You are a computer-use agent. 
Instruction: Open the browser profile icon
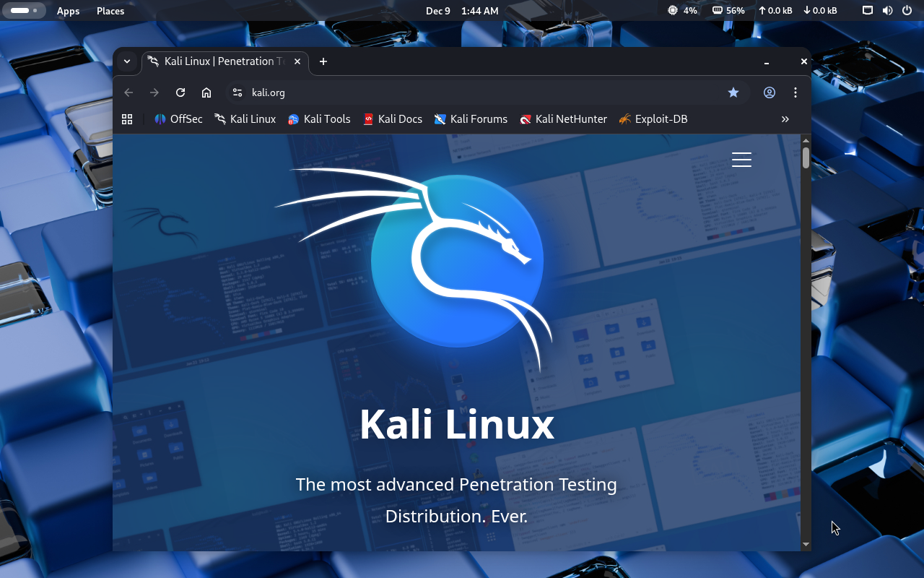pyautogui.click(x=770, y=92)
